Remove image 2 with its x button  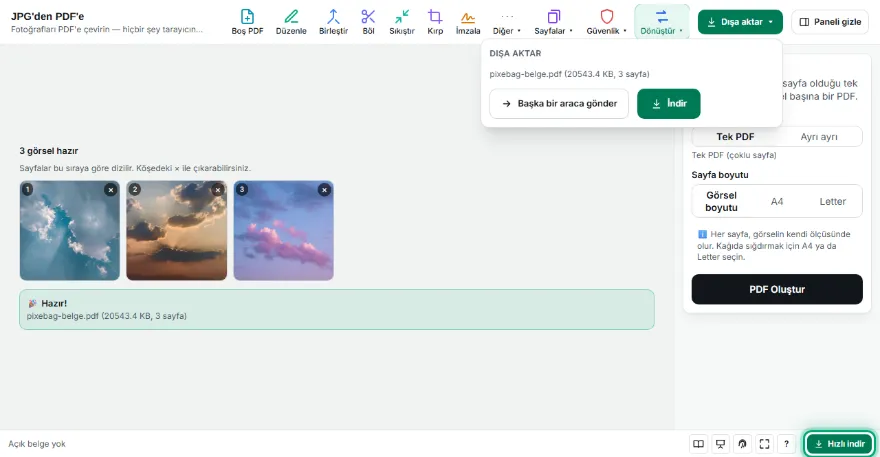(218, 190)
